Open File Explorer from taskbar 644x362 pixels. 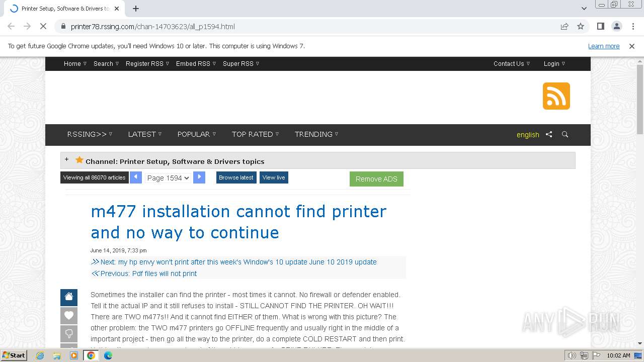coord(57,355)
